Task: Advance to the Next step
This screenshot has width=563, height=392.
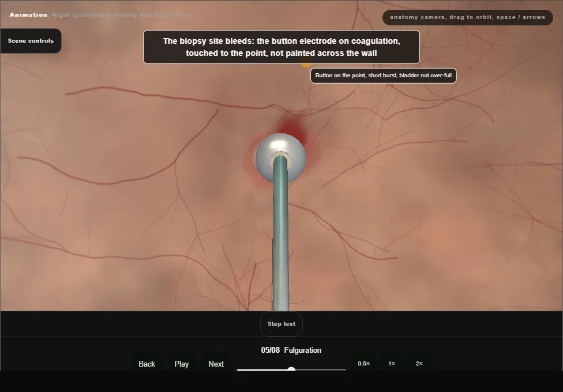Action: coord(216,364)
